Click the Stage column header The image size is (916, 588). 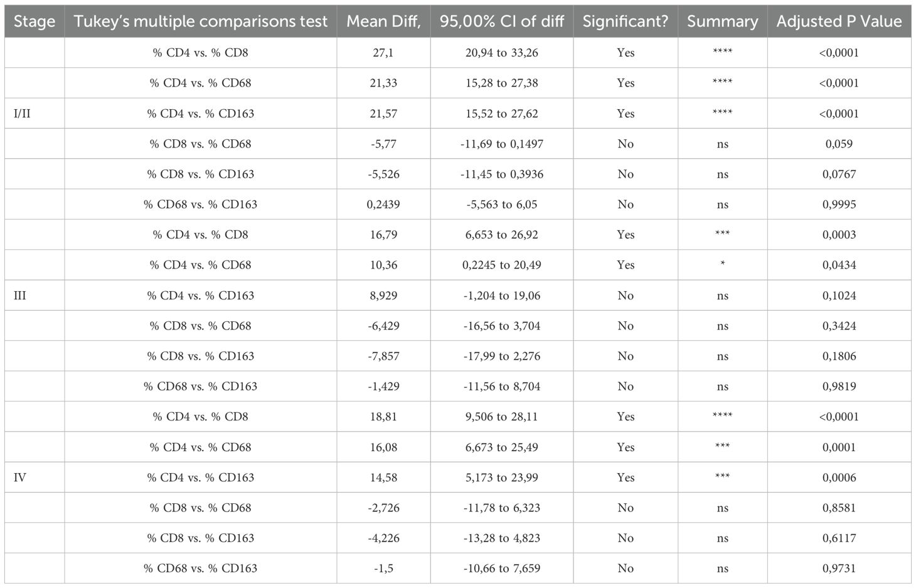35,21
